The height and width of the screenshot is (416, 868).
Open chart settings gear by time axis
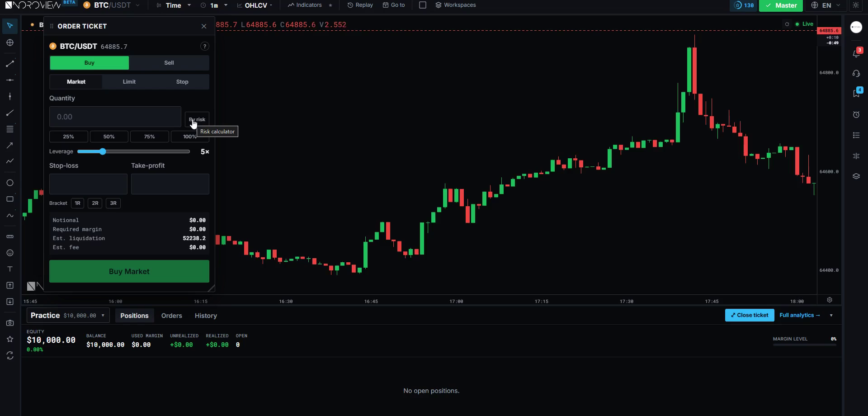(830, 300)
